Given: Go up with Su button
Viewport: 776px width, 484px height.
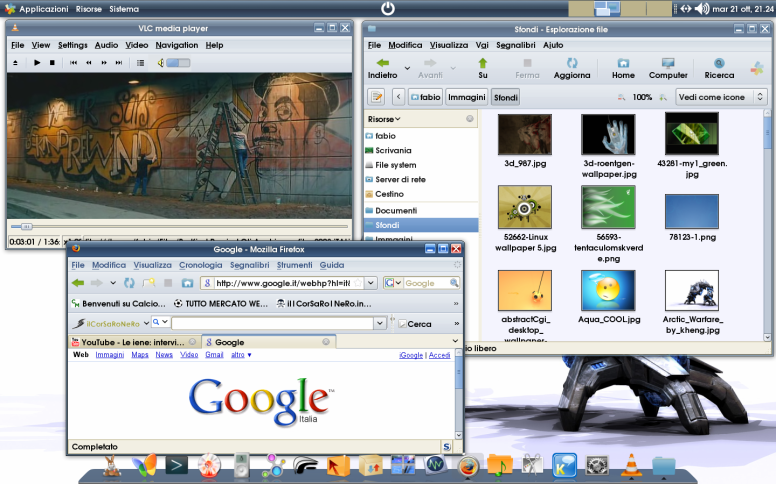Looking at the screenshot, I should [483, 68].
